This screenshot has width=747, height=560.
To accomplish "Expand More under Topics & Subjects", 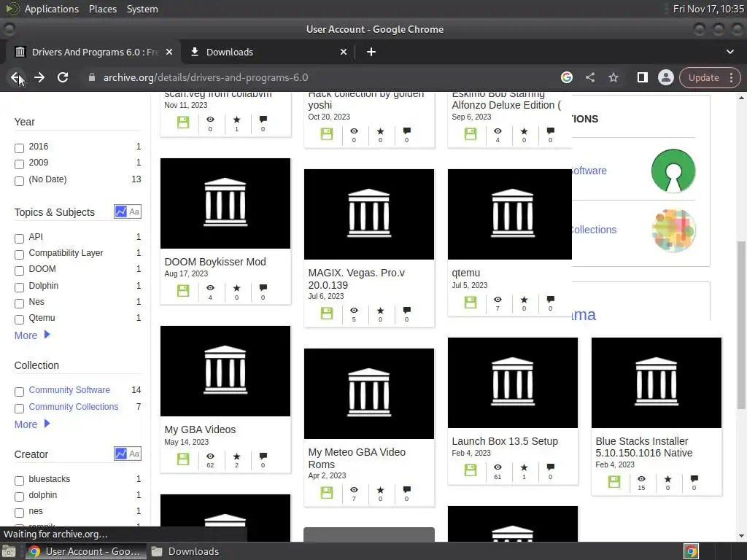I will coord(32,335).
